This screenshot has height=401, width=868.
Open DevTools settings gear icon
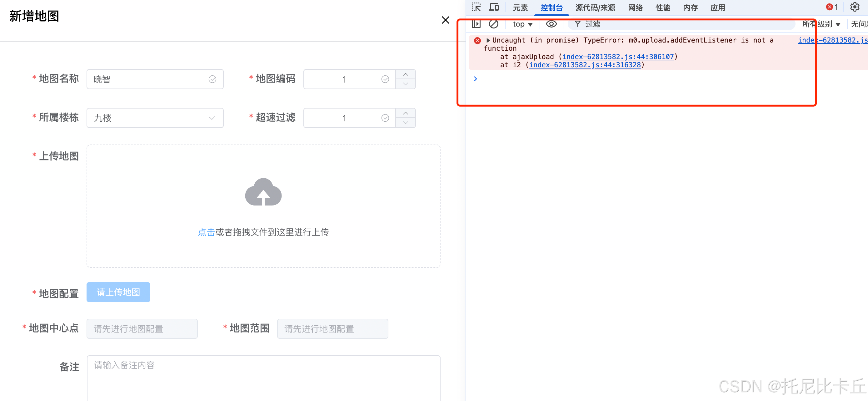click(x=855, y=7)
